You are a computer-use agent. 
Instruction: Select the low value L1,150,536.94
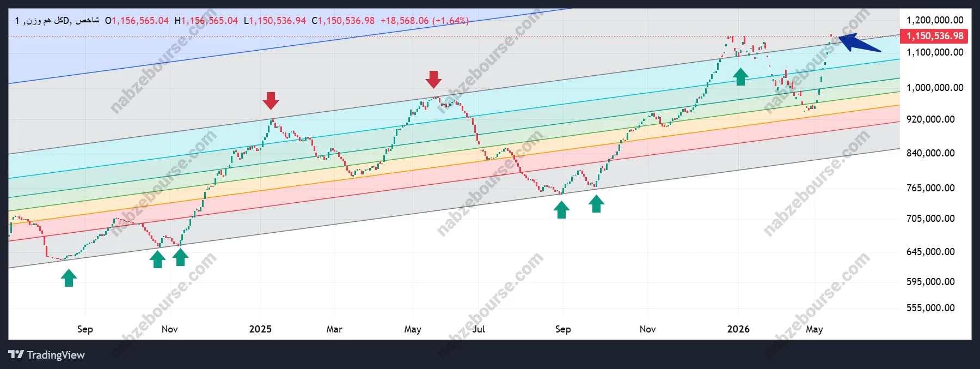(274, 21)
